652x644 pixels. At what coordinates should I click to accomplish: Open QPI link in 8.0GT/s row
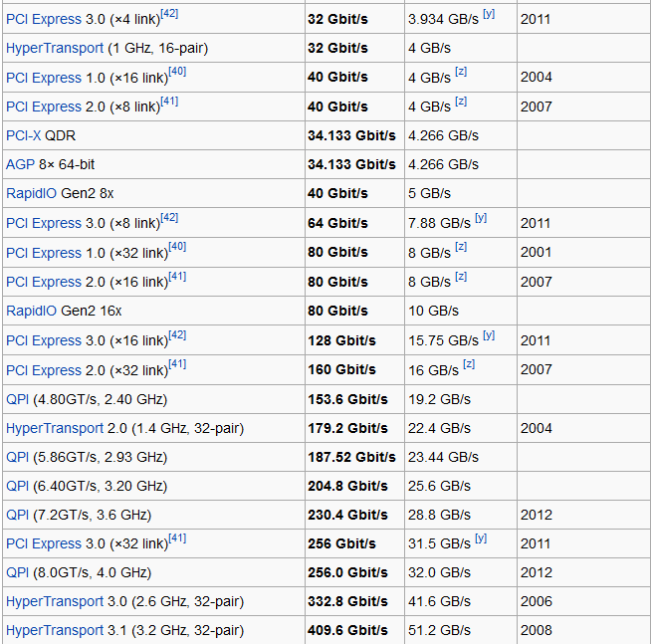pyautogui.click(x=18, y=573)
